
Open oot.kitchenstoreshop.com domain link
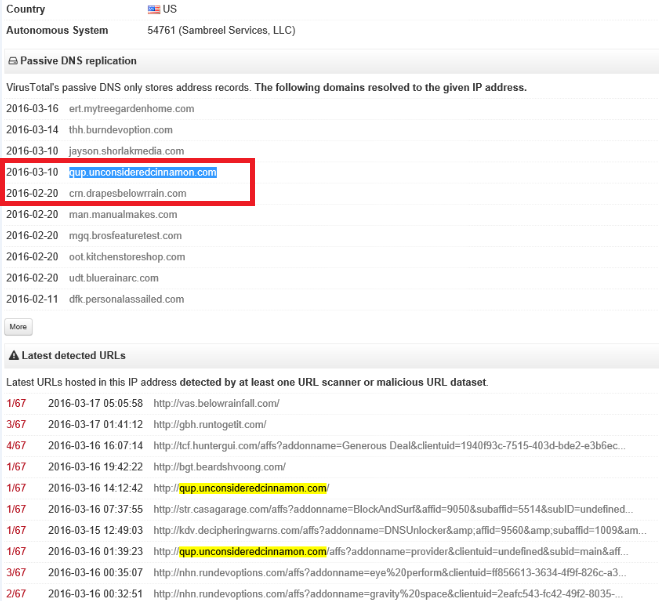coord(127,257)
